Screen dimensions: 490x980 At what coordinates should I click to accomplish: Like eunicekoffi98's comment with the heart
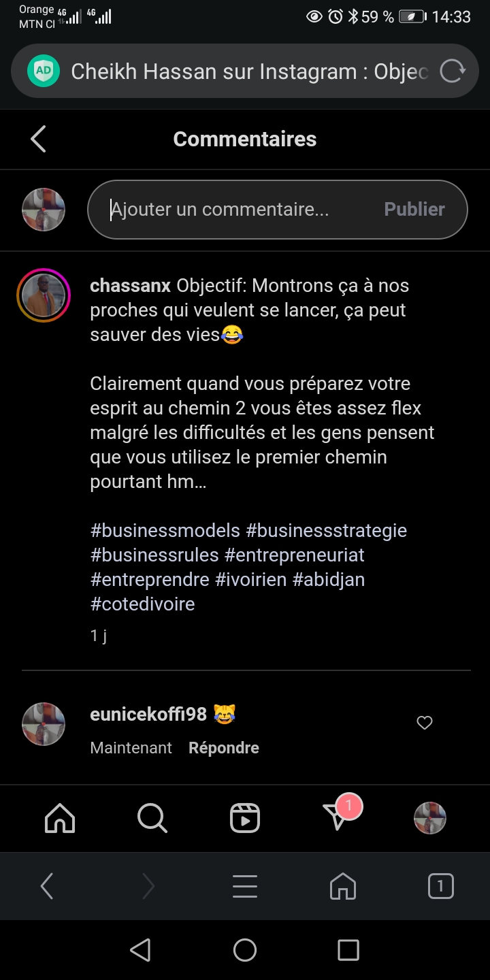click(425, 723)
